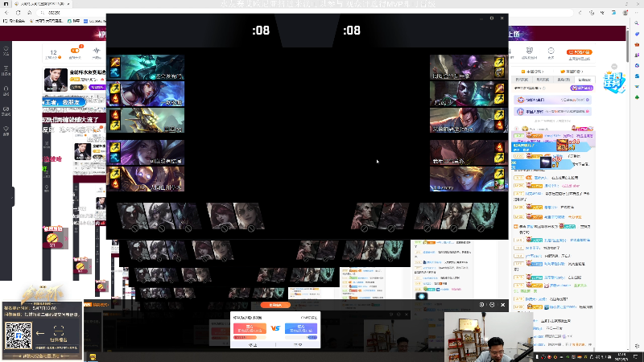Click purple pill button under chat tabs

point(581,88)
